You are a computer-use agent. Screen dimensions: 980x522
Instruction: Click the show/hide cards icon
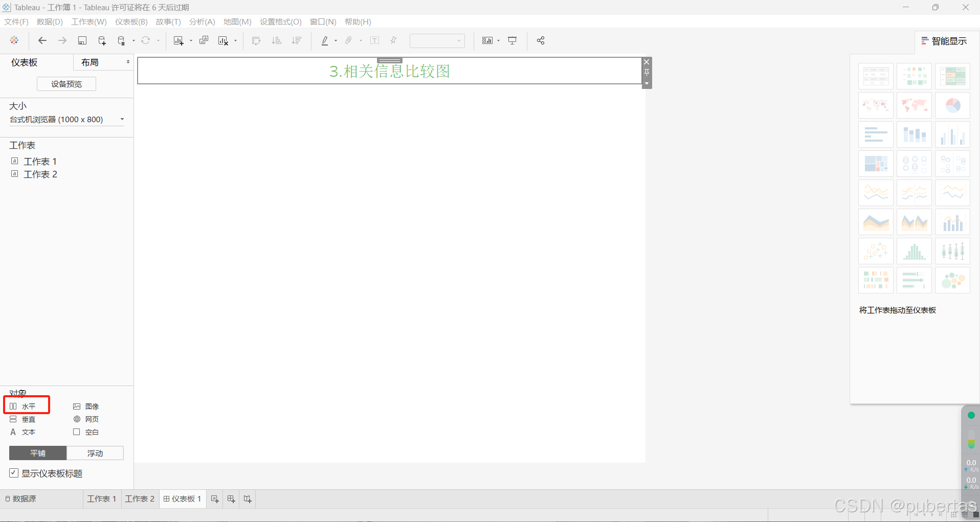[487, 40]
